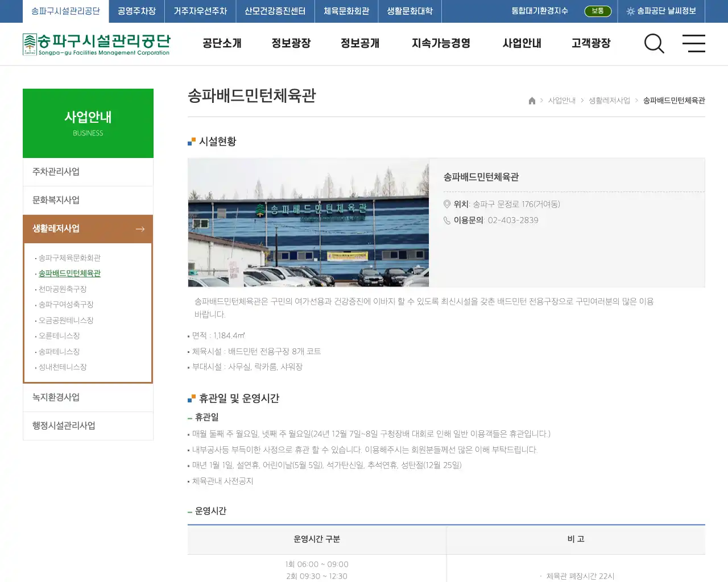Click the 보통 air quality badge

point(598,11)
